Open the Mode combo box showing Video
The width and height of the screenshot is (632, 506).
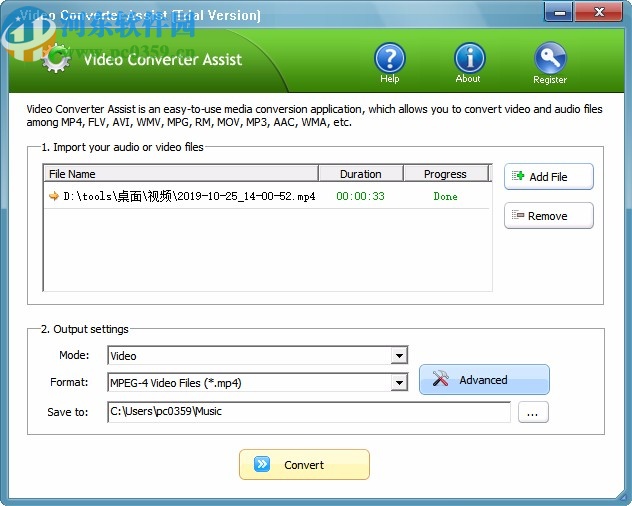[258, 356]
